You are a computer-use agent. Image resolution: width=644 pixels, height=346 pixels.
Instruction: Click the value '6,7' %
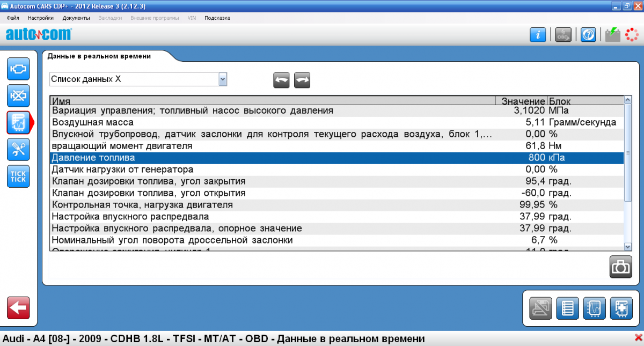(x=538, y=240)
